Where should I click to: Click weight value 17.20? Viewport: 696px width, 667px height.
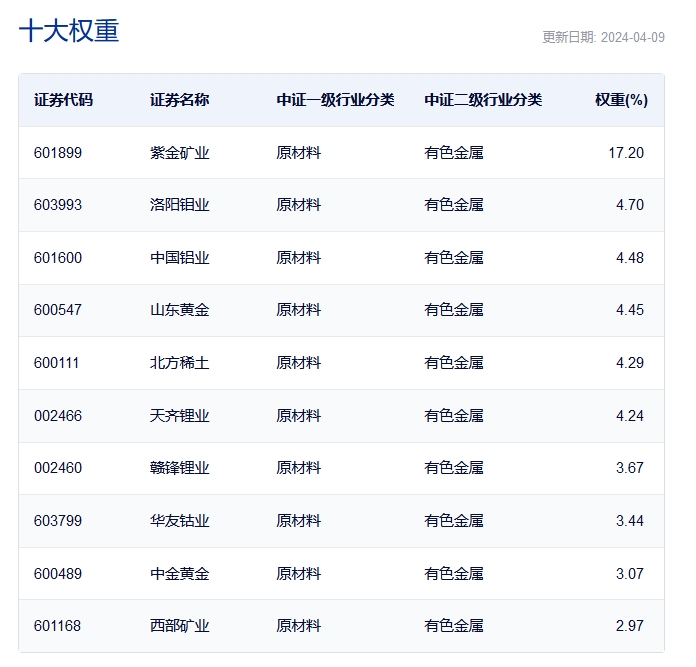click(x=626, y=153)
